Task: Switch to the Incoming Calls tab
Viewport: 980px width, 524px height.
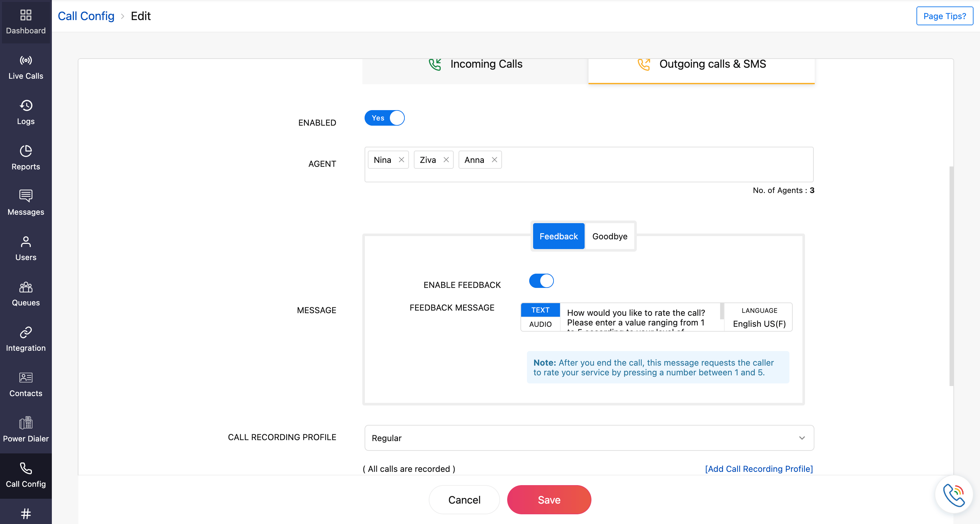Action: (475, 64)
